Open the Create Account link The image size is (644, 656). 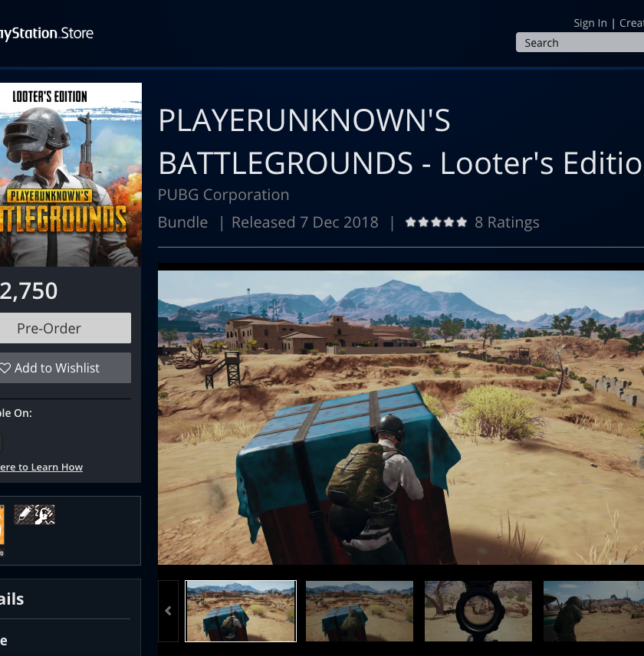coord(631,23)
